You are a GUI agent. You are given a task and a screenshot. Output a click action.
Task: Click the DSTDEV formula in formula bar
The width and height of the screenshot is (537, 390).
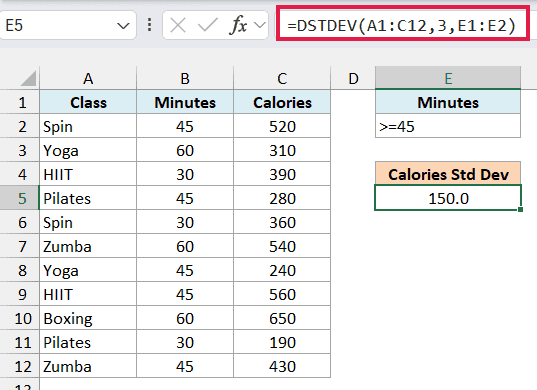pos(402,25)
